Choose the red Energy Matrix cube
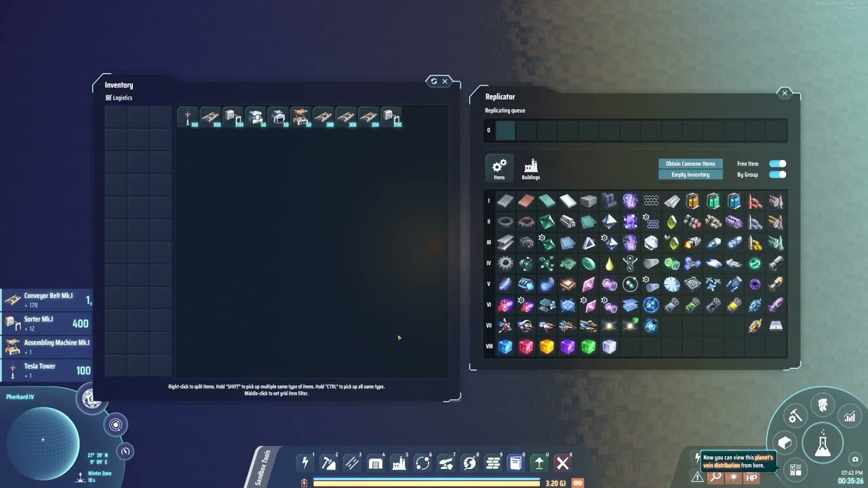 (x=526, y=346)
